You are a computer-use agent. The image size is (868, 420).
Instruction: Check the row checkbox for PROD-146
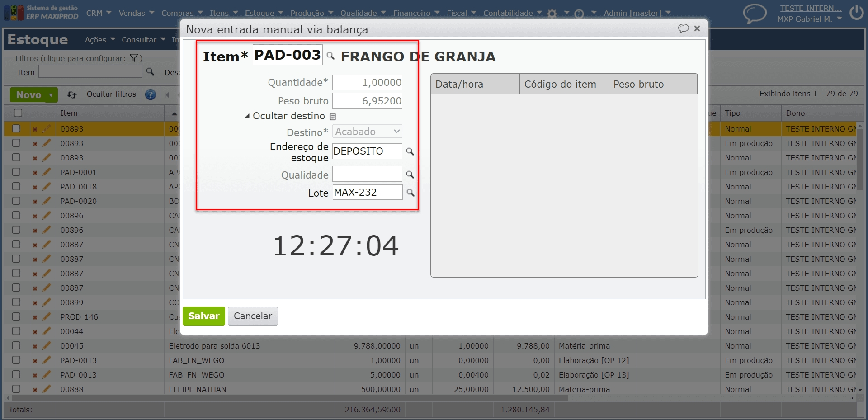[x=16, y=316]
